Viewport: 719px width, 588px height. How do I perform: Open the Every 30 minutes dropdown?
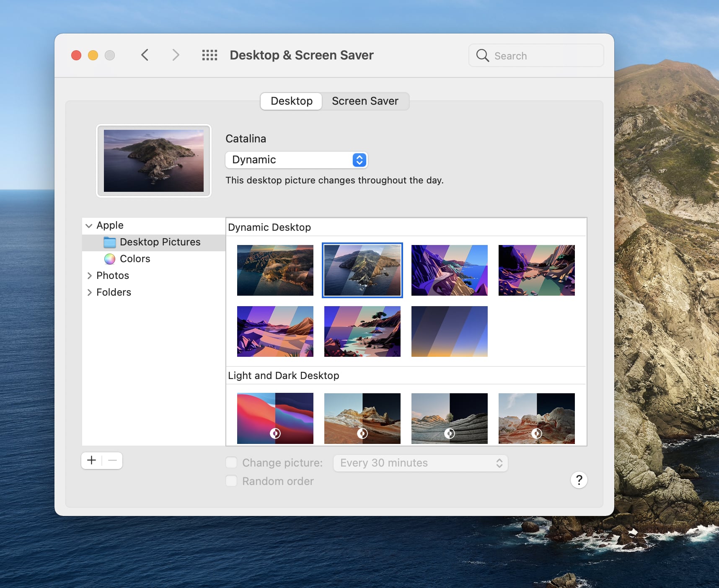tap(420, 463)
